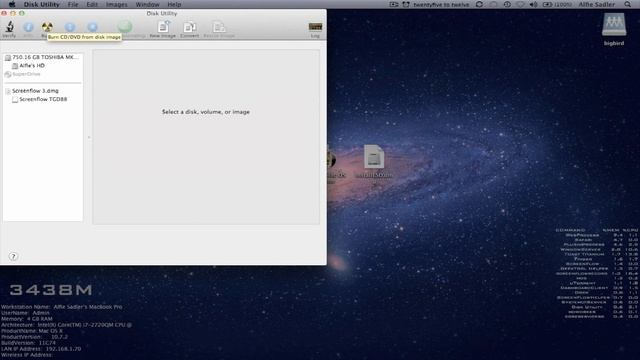Open the Apple menu
640x360 pixels.
(12, 4)
